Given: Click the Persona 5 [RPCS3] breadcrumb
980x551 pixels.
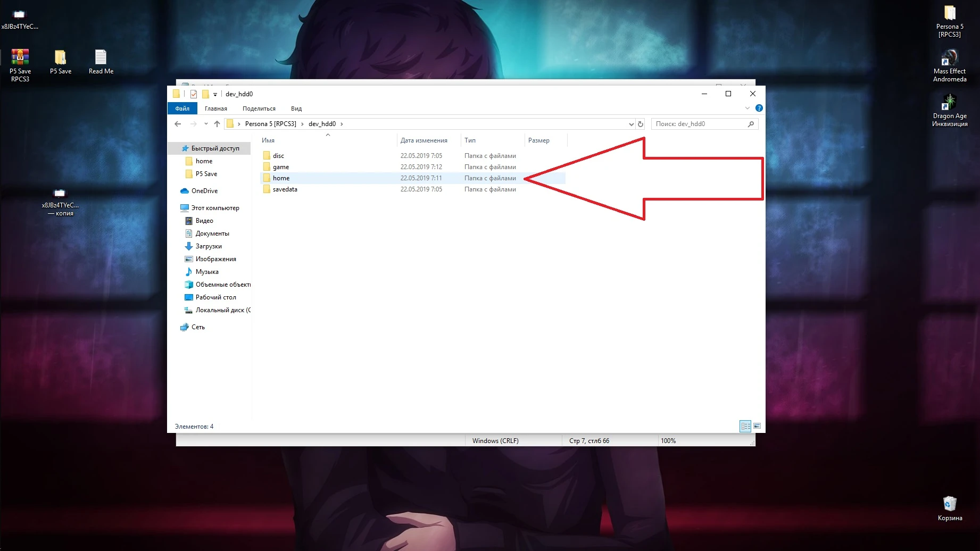Looking at the screenshot, I should pyautogui.click(x=271, y=124).
